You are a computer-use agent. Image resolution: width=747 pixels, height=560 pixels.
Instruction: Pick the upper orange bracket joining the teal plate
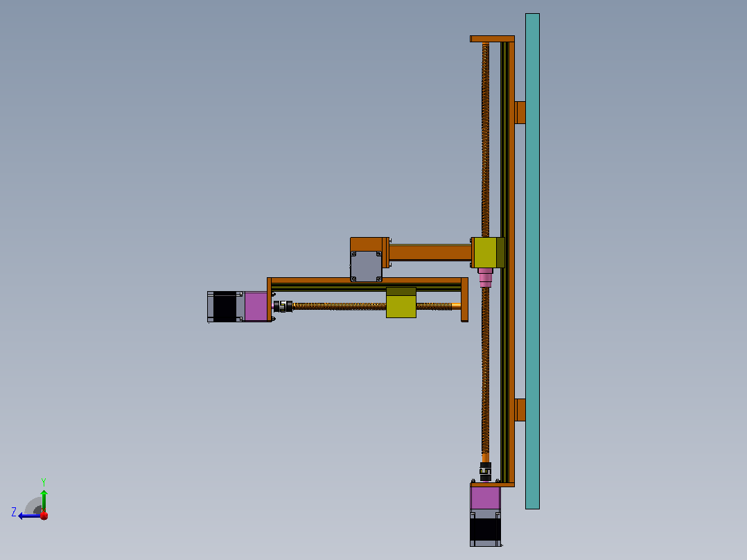tap(520, 112)
